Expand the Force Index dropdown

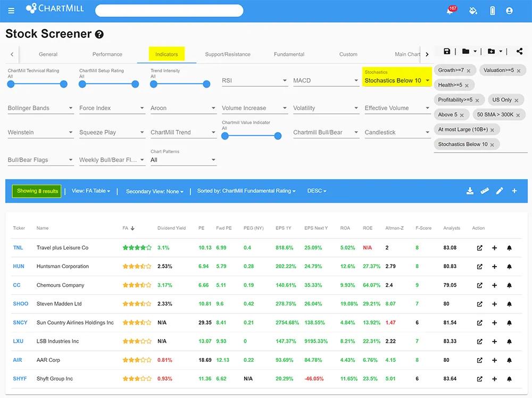[x=112, y=108]
